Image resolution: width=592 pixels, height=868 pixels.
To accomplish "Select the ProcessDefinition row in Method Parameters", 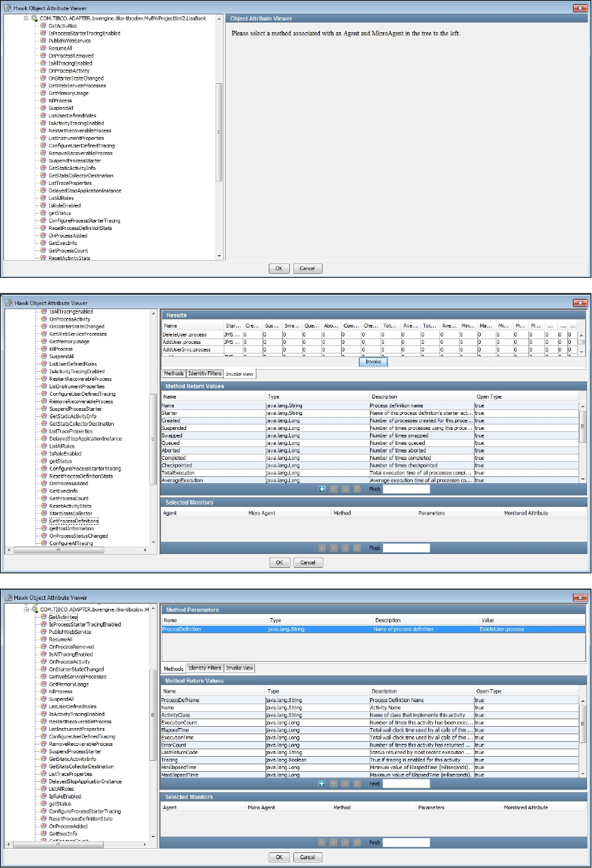I will click(373, 629).
